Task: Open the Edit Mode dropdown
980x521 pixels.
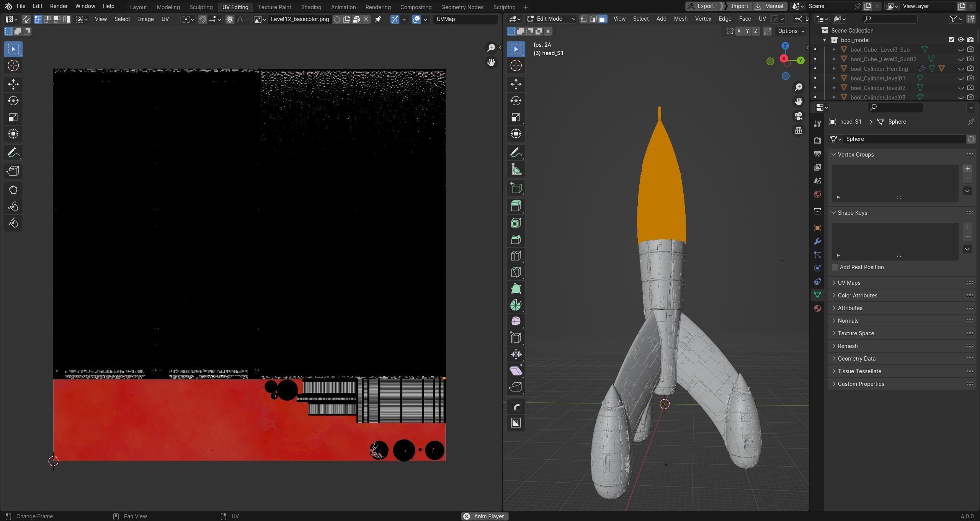Action: [x=550, y=19]
